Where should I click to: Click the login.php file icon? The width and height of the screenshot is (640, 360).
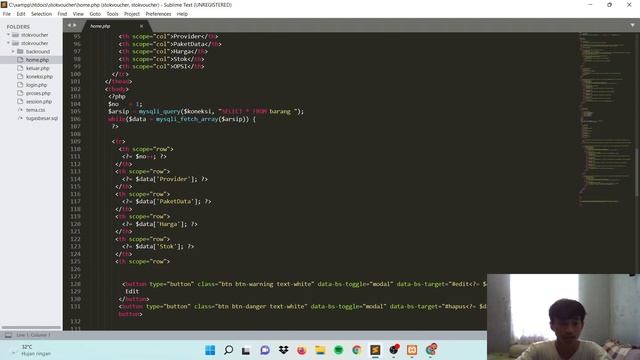pyautogui.click(x=20, y=85)
